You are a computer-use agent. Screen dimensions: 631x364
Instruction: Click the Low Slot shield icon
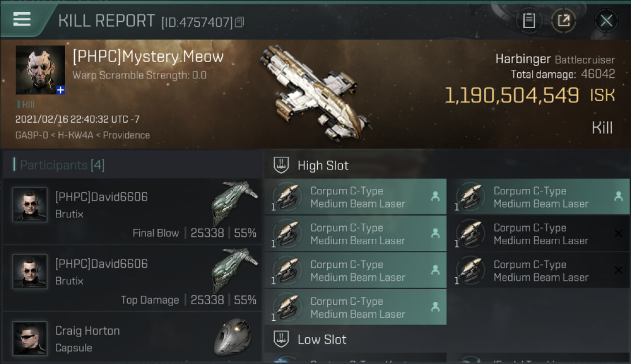[x=281, y=339]
